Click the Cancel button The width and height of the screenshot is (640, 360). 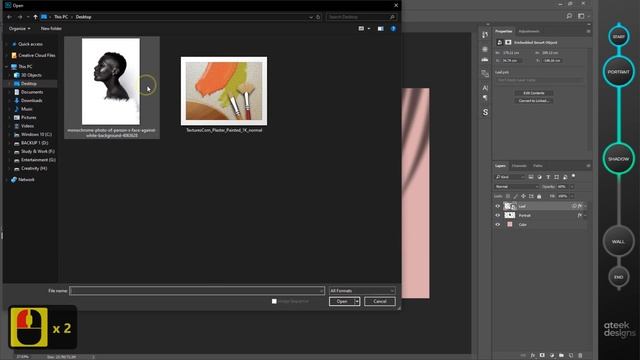pos(380,301)
